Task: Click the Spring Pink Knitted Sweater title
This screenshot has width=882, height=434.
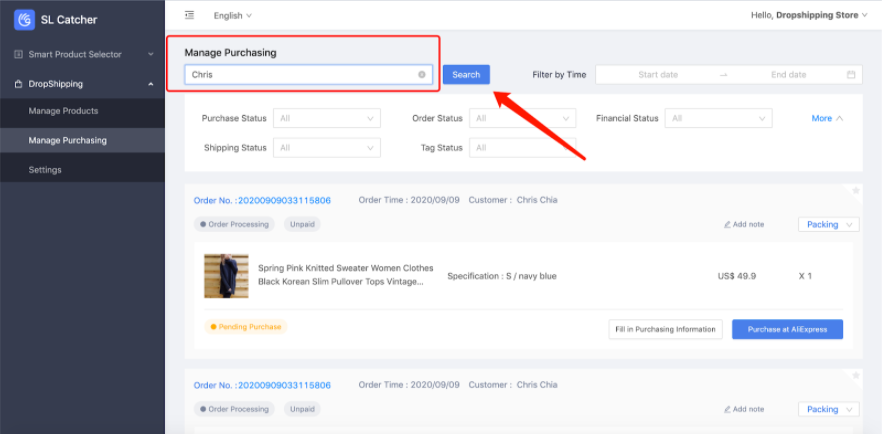Action: point(345,275)
